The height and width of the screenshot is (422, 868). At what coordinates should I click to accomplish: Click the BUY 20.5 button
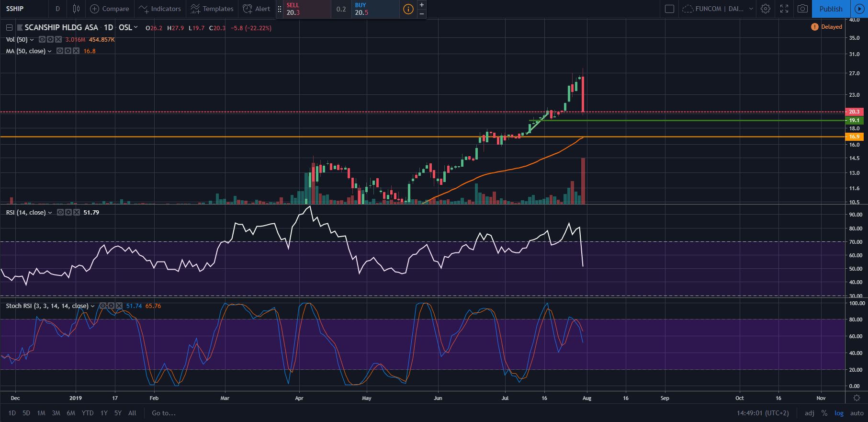pos(375,9)
